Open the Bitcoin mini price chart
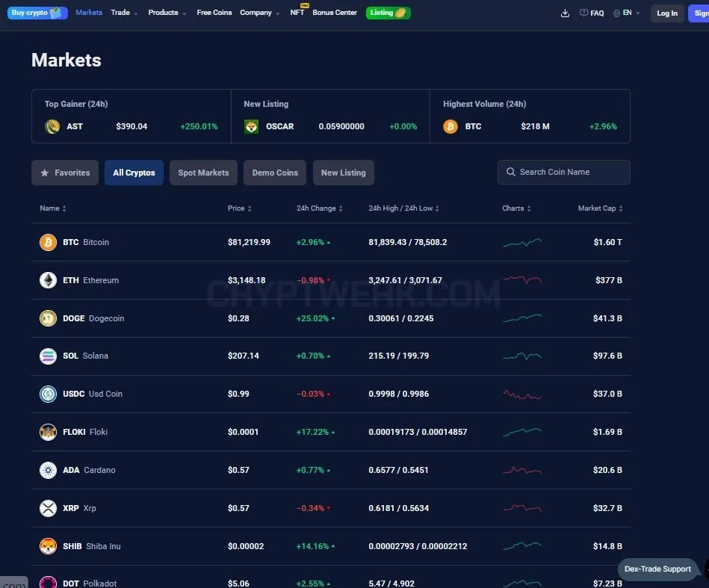The image size is (709, 588). pos(522,242)
